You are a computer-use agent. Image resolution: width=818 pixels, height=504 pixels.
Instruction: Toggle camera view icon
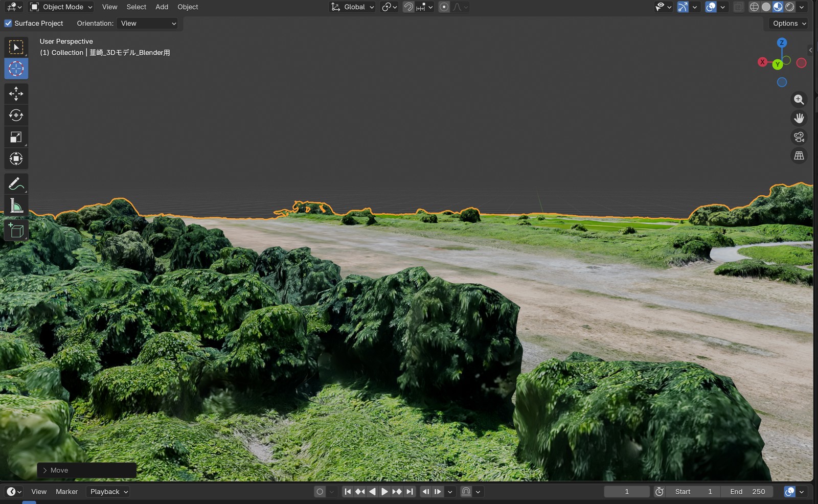799,137
